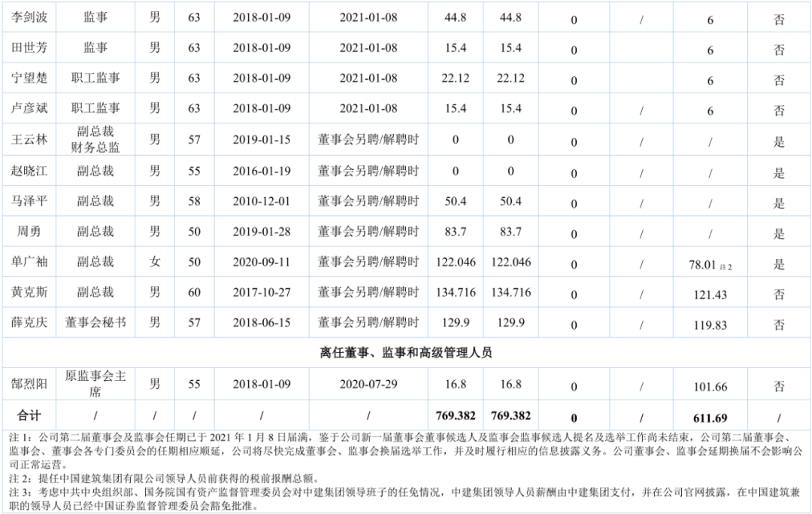Select the total remuneration 611.69
This screenshot has width=812, height=514.
710,418
